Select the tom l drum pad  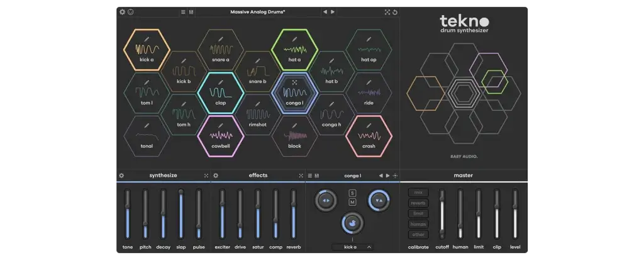pyautogui.click(x=147, y=93)
